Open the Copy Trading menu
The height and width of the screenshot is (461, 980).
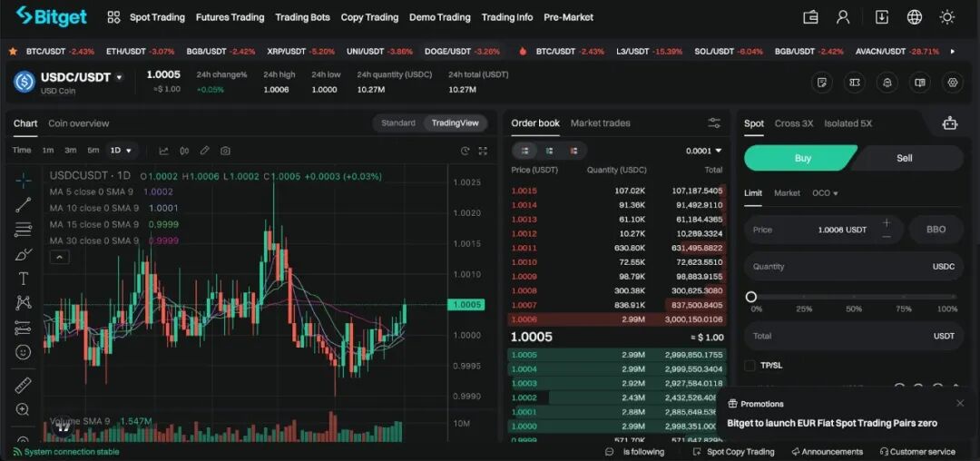pos(369,17)
